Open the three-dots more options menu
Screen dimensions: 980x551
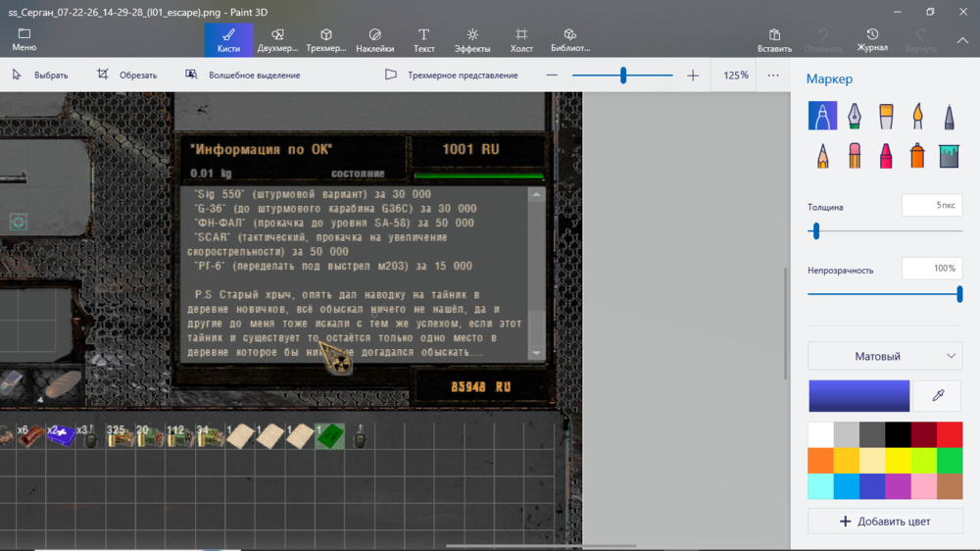[773, 75]
